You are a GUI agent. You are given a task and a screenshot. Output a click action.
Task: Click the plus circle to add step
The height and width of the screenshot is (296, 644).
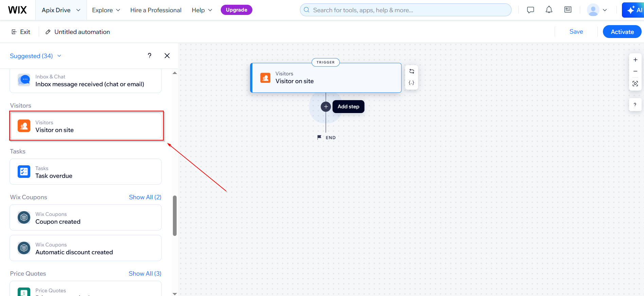[x=326, y=107]
